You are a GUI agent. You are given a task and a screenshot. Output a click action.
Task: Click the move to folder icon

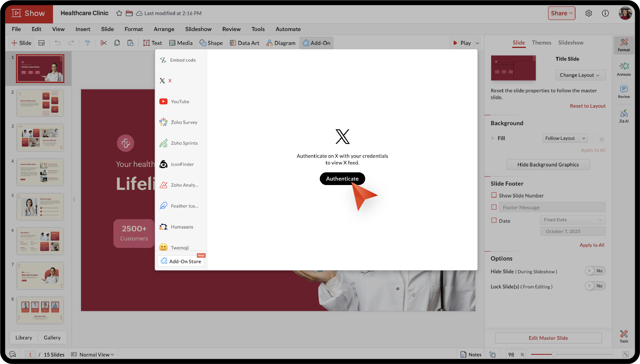[129, 13]
